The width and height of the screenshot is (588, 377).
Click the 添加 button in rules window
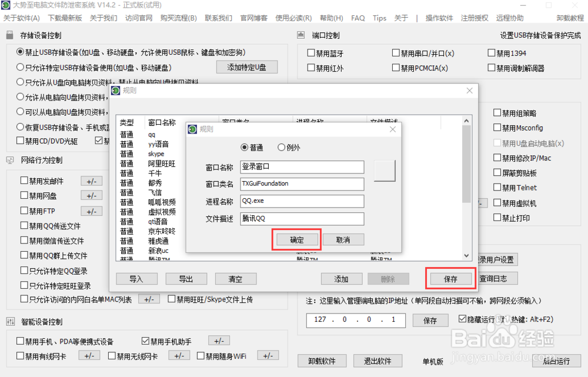[x=342, y=279]
